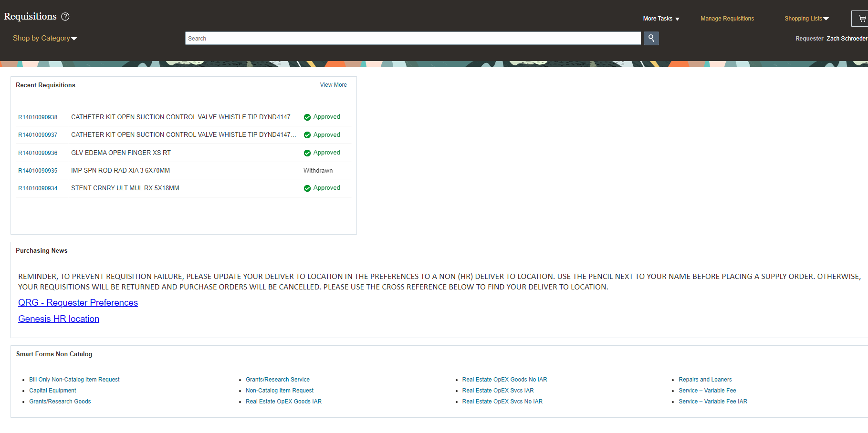The width and height of the screenshot is (868, 433).
Task: Open Bill Only Non-Catalog Item Request
Action: (74, 379)
